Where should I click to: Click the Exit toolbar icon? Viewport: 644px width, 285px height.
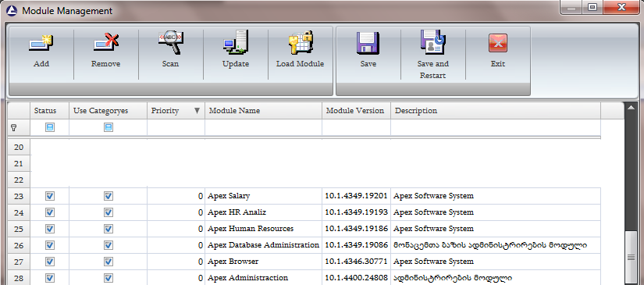coord(498,43)
